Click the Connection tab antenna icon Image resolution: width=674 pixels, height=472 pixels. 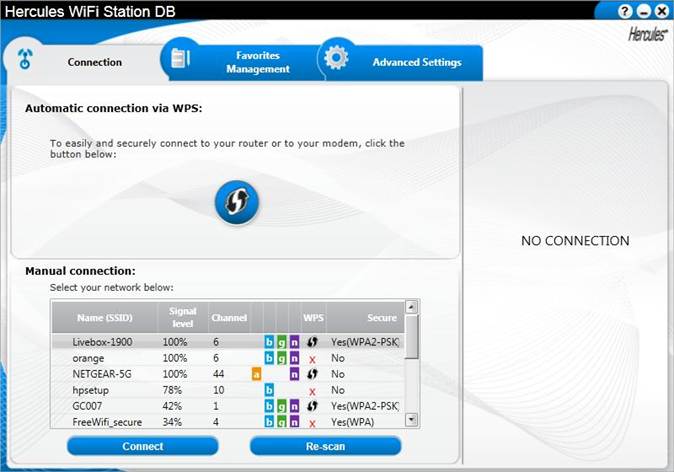(25, 60)
